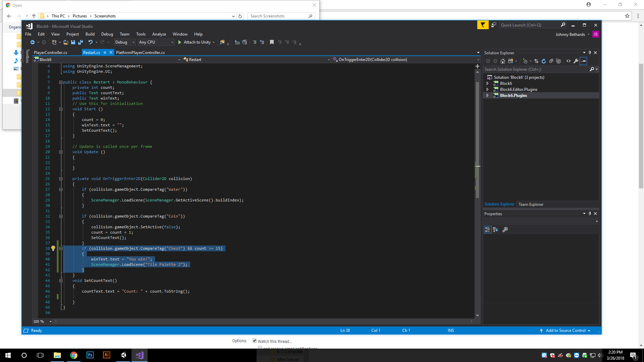Click Add to Source Control in status bar

pos(566,330)
